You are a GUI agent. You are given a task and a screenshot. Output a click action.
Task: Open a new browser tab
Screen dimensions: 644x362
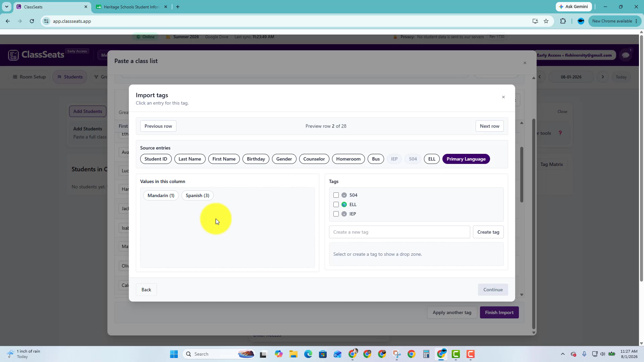click(178, 7)
